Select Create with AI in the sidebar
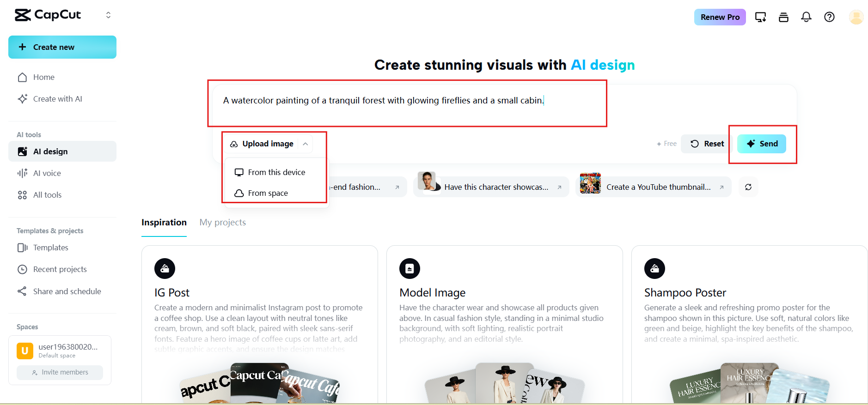Screen dimensions: 868x405 (x=57, y=98)
